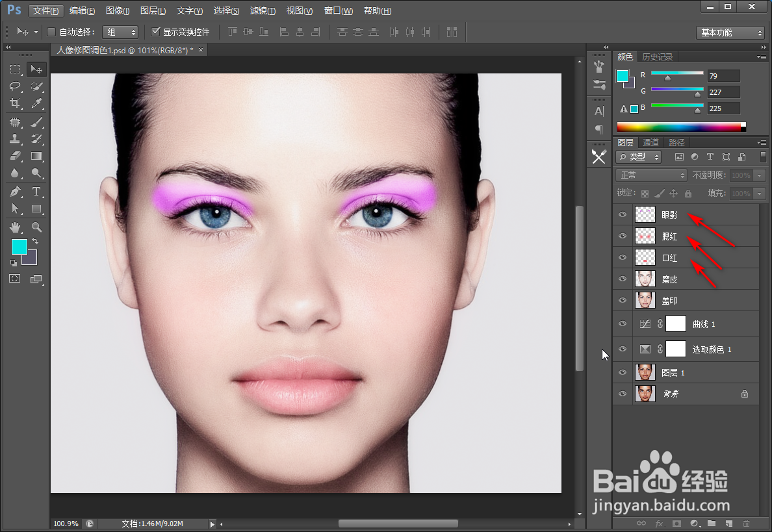This screenshot has width=772, height=532.
Task: Select the Spot Healing Brush tool
Action: click(15, 122)
